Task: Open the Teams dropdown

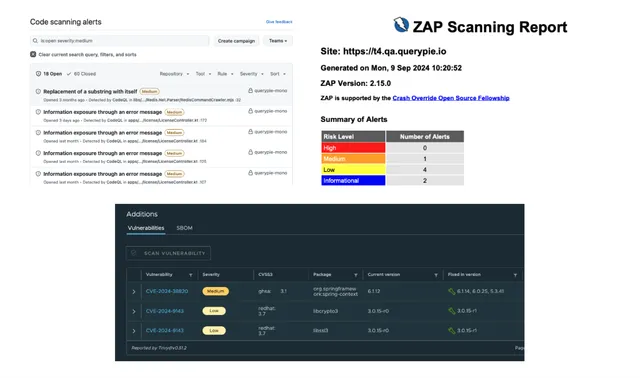Action: coord(278,41)
